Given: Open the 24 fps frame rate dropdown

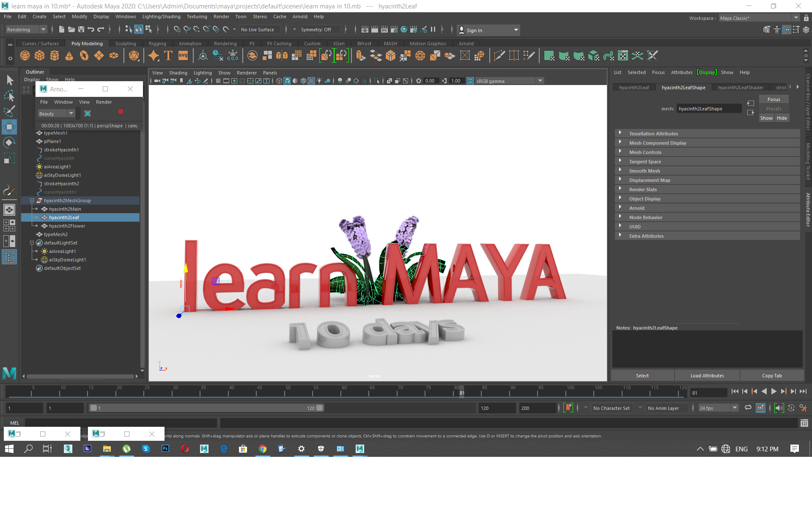Looking at the screenshot, I should (718, 408).
